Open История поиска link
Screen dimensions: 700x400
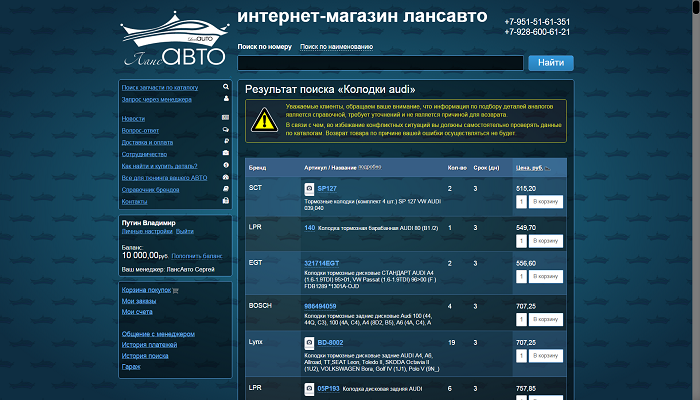tap(145, 356)
